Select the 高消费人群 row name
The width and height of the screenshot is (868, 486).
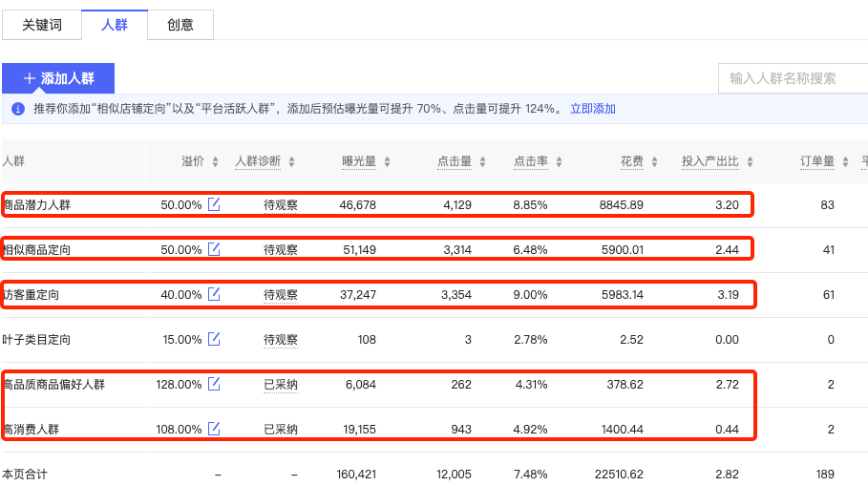click(31, 429)
